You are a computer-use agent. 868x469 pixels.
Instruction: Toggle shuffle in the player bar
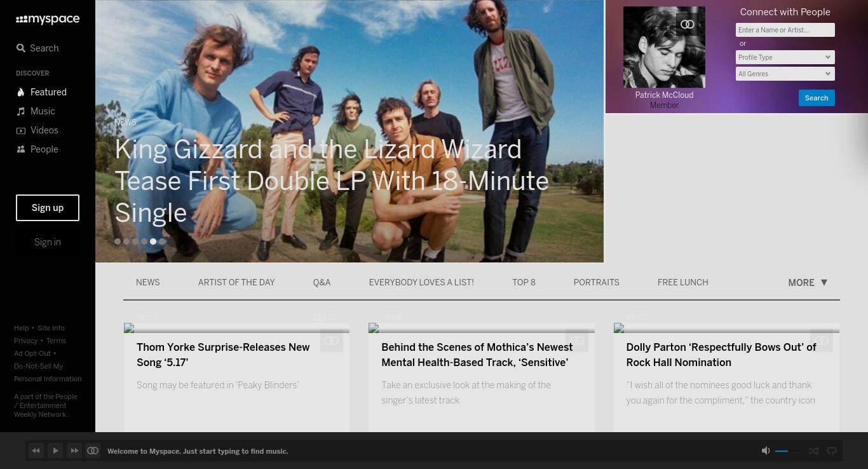pos(813,451)
